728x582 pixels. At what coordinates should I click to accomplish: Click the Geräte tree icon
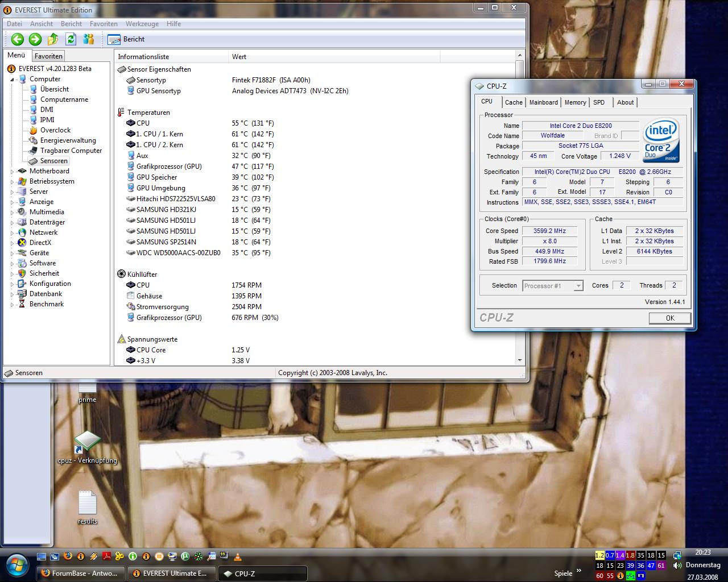(x=22, y=253)
